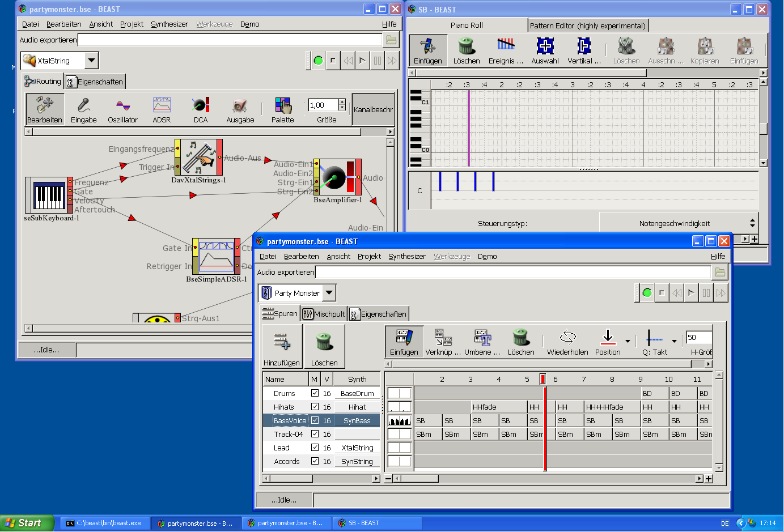784x532 pixels.
Task: Open the Party Monster song dropdown
Action: coord(329,293)
